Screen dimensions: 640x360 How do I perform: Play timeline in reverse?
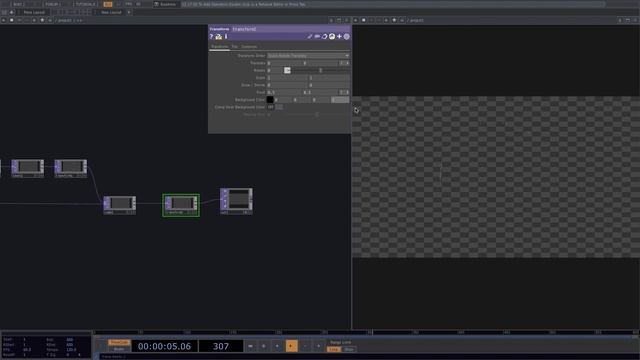point(277,346)
